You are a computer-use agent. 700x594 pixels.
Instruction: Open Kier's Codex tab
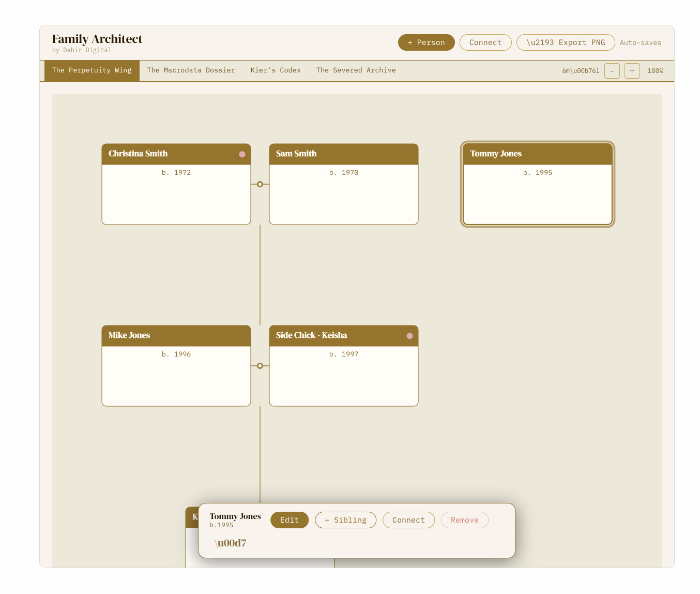(276, 70)
